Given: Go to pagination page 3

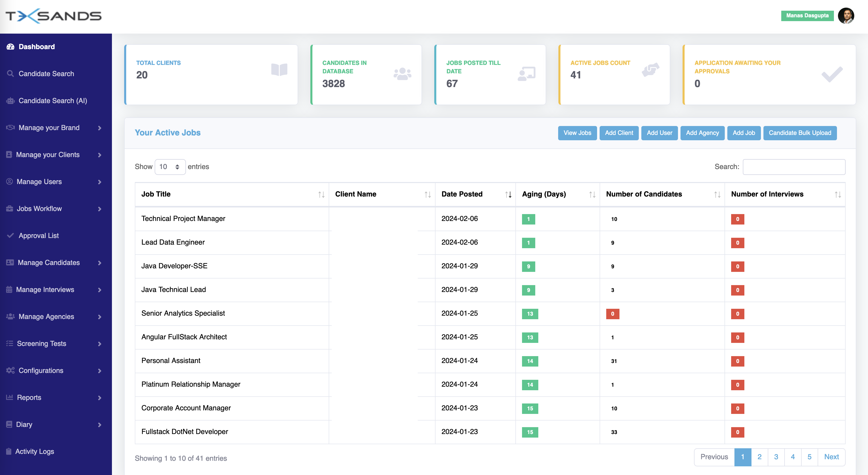Looking at the screenshot, I should [x=776, y=457].
